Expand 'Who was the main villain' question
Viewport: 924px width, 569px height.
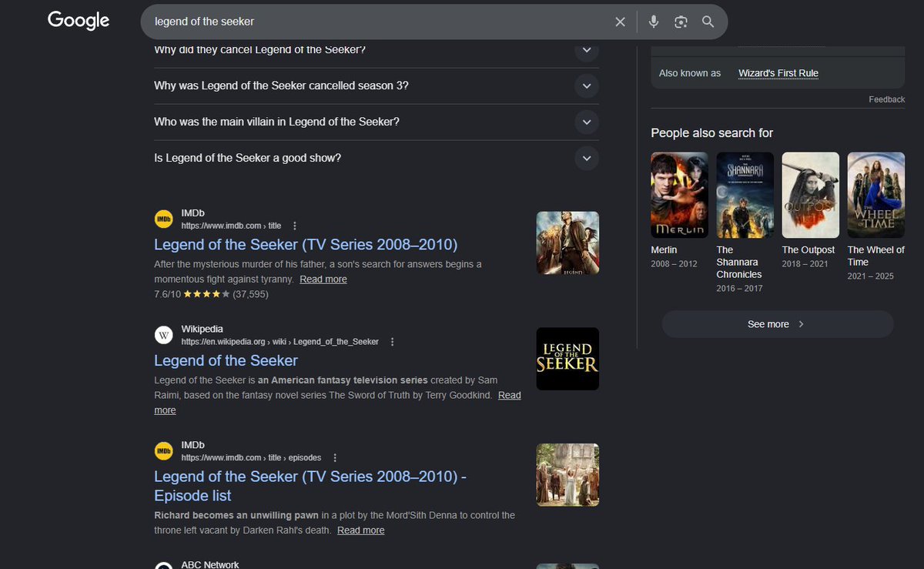tap(377, 122)
